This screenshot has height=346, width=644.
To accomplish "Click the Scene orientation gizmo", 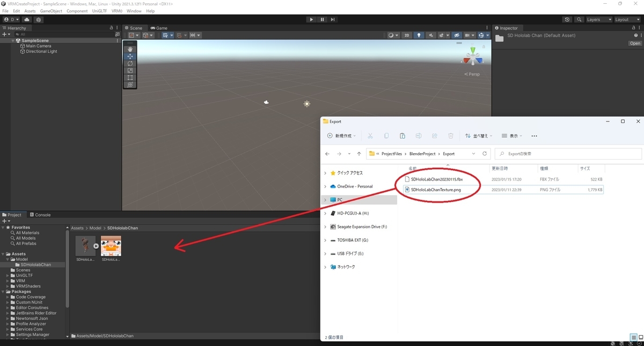I will click(x=473, y=57).
